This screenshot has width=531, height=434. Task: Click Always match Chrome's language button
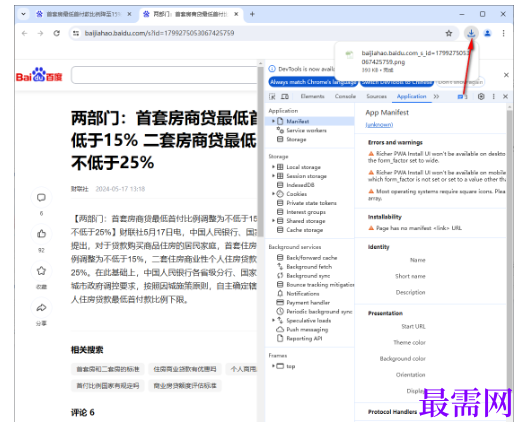[313, 82]
